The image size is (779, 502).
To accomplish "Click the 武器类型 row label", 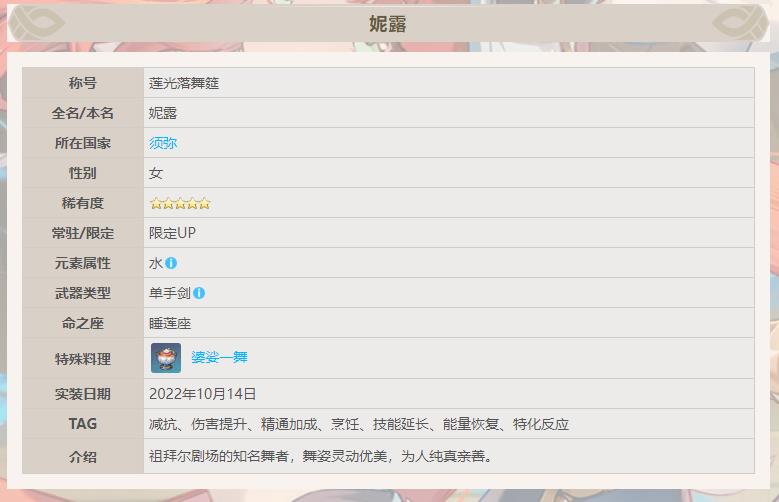I will click(x=82, y=293).
